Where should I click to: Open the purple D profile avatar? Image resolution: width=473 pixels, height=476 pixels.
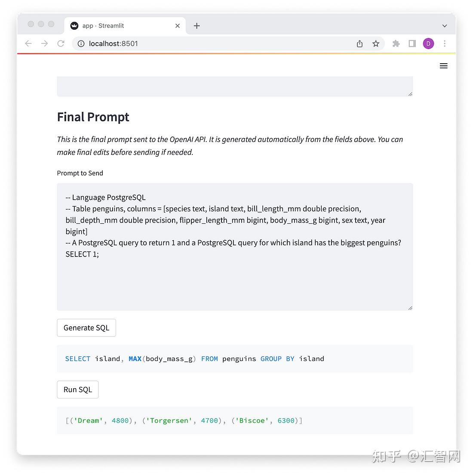pyautogui.click(x=428, y=44)
